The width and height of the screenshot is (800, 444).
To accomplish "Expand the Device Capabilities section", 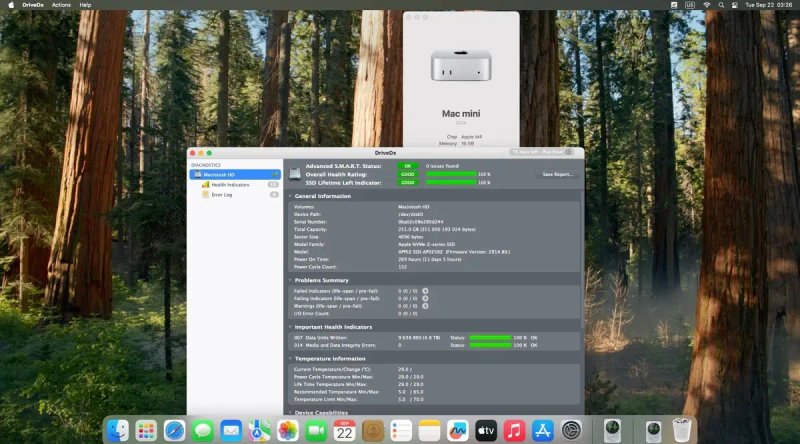I will [x=290, y=413].
